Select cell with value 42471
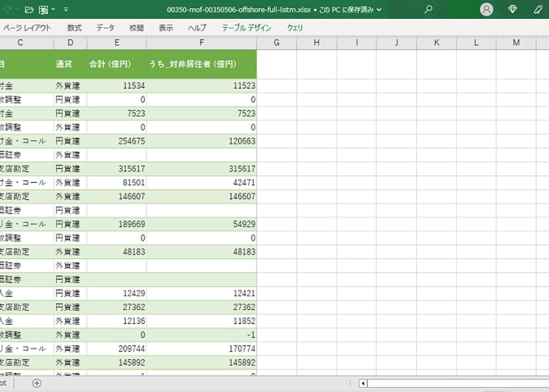Image resolution: width=549 pixels, height=392 pixels. pos(201,183)
